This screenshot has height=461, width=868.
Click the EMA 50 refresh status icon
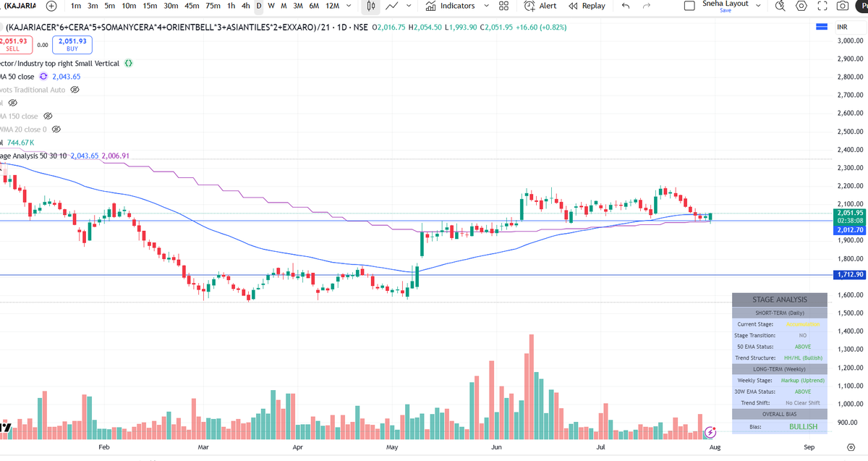click(x=43, y=77)
